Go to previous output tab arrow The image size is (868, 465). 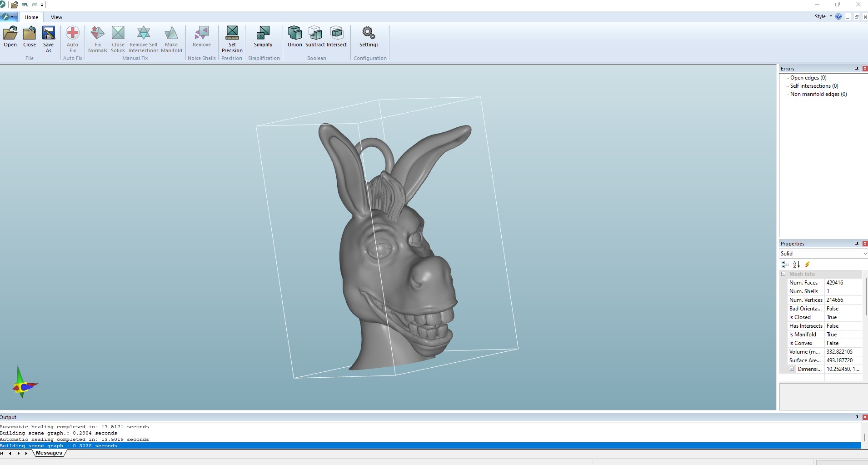point(10,453)
